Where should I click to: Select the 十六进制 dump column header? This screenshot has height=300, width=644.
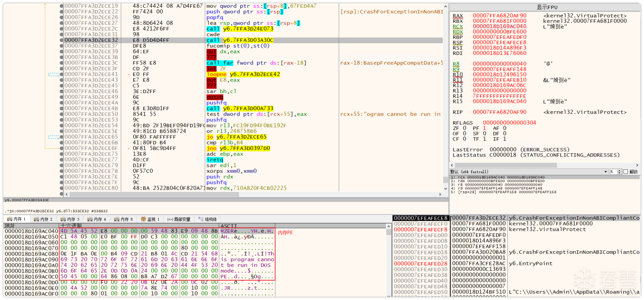(71, 226)
